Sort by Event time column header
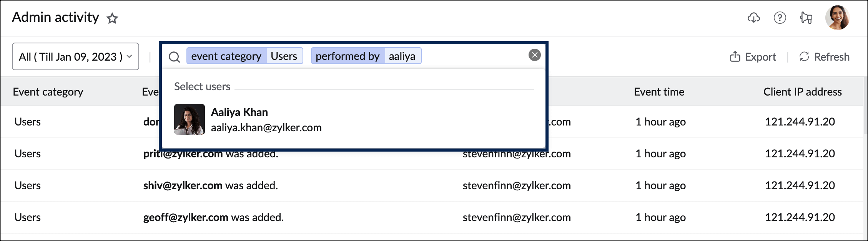Viewport: 868px width, 241px height. pyautogui.click(x=659, y=92)
